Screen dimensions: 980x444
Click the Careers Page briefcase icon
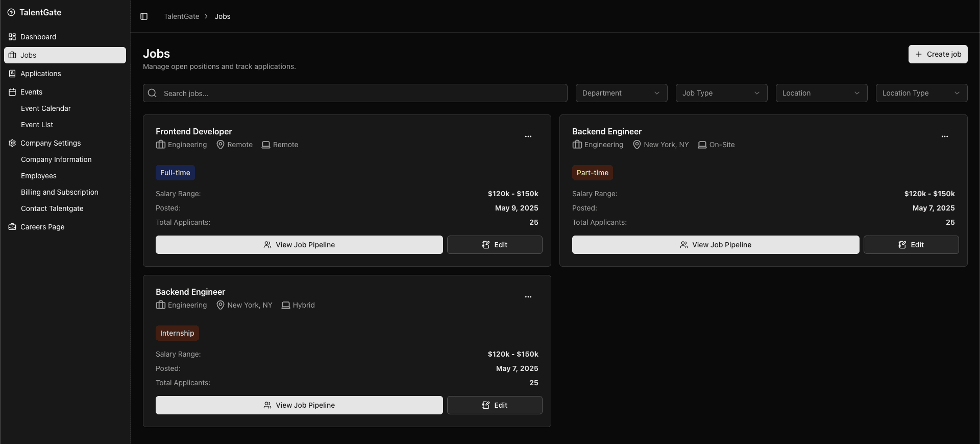coord(12,227)
